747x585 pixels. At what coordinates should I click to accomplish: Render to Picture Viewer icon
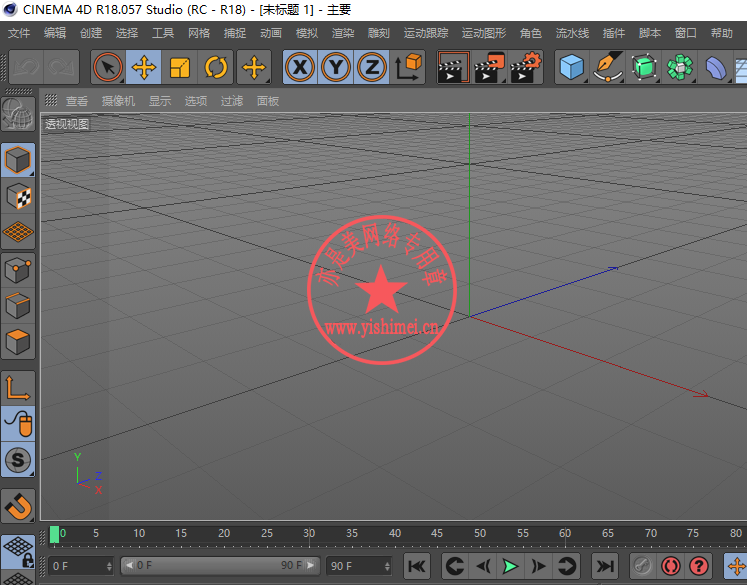[x=489, y=67]
